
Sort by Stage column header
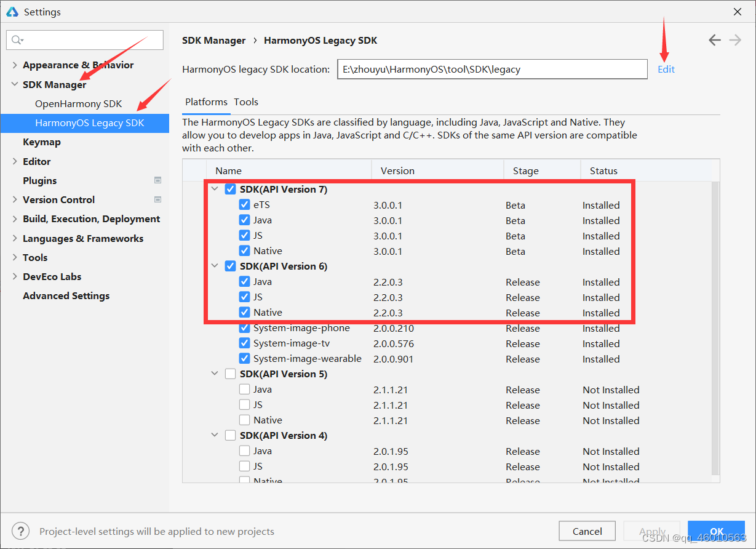pyautogui.click(x=543, y=170)
